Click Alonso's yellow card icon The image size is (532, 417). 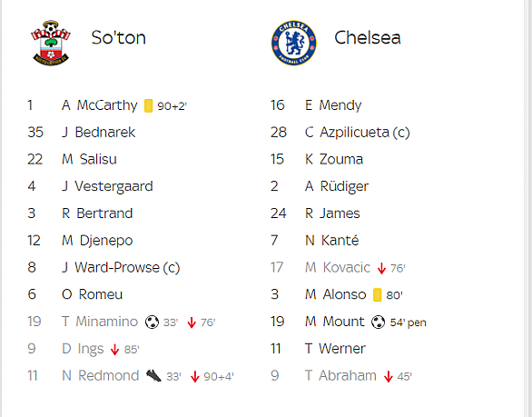378,294
